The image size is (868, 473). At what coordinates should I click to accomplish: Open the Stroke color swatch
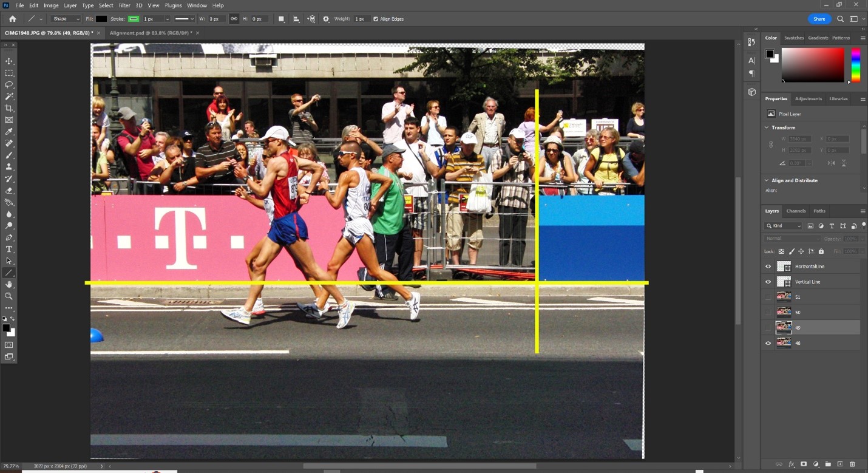(x=134, y=19)
